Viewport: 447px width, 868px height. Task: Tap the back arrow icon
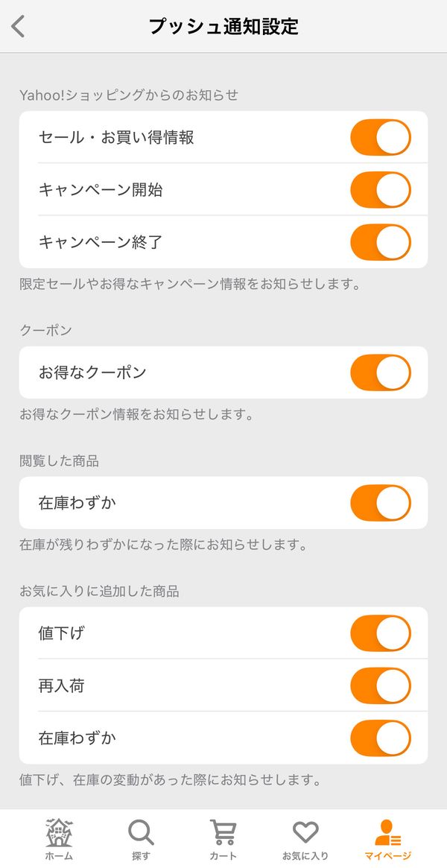19,26
